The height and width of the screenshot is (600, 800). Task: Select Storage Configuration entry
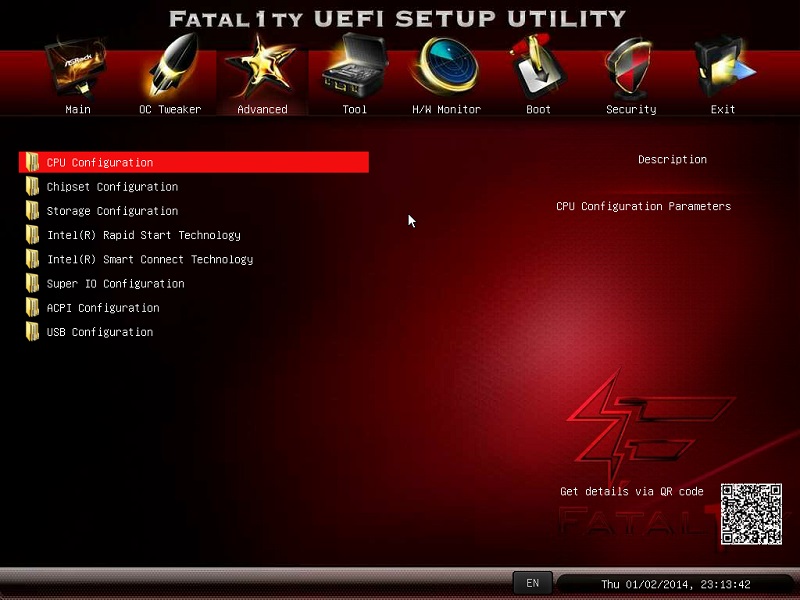click(112, 211)
